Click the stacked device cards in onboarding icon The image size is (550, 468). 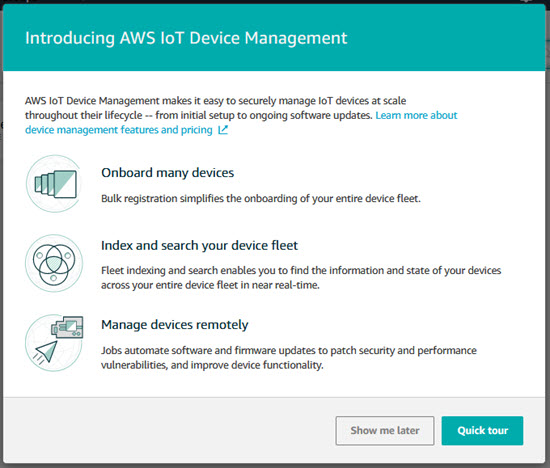pyautogui.click(x=56, y=184)
